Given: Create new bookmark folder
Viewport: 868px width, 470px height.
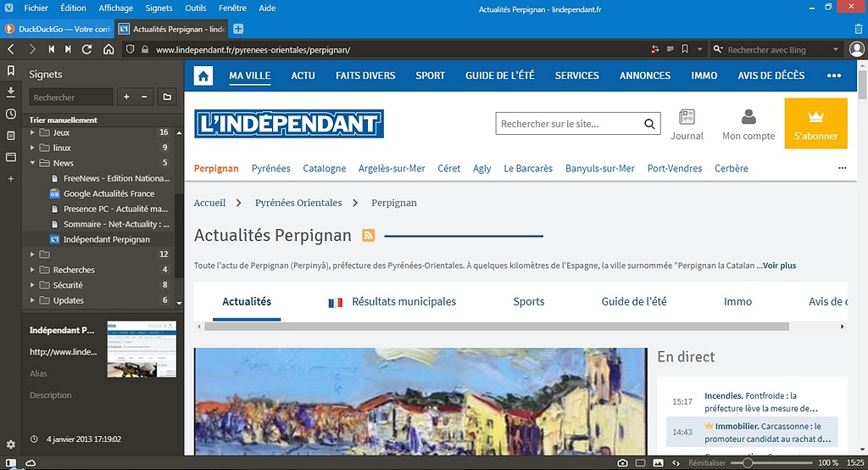Looking at the screenshot, I should point(167,97).
